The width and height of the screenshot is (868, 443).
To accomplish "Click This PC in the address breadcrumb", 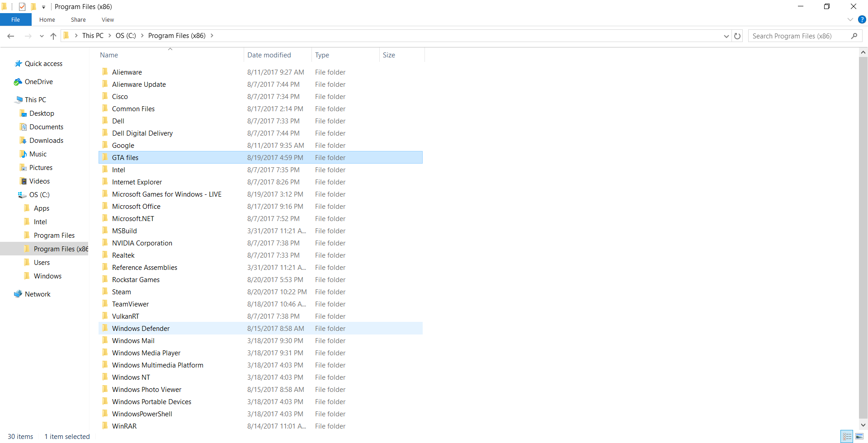I will click(93, 35).
